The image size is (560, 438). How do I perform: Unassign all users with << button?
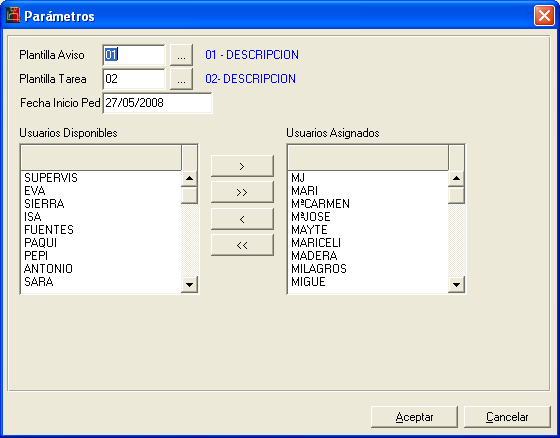coord(242,245)
